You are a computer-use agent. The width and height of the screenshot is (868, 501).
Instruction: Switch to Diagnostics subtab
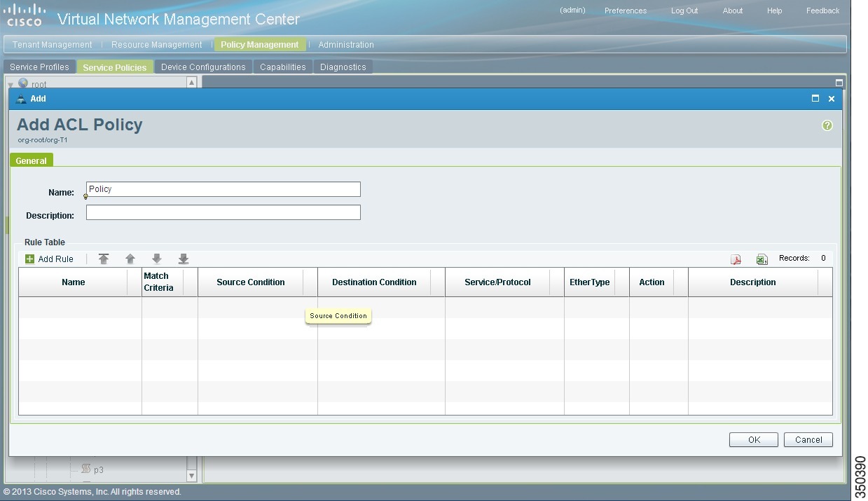[x=343, y=67]
